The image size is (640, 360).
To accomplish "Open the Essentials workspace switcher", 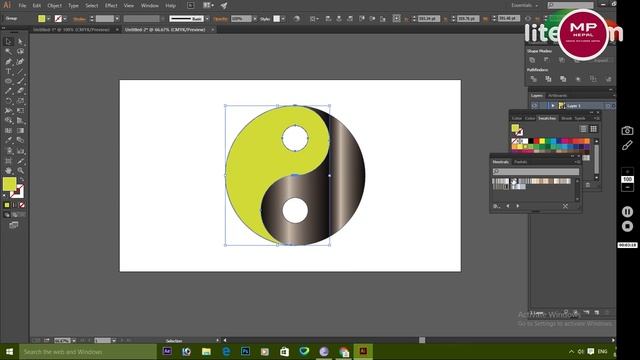I will pyautogui.click(x=524, y=5).
